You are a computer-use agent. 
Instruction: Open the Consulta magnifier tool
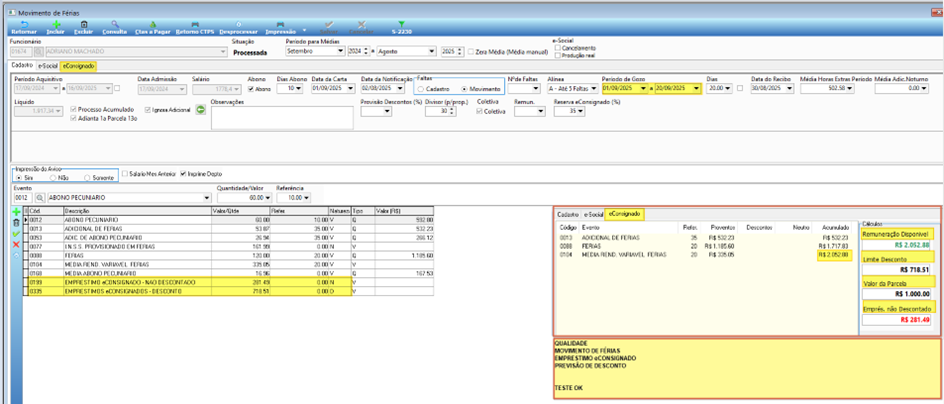pyautogui.click(x=114, y=23)
